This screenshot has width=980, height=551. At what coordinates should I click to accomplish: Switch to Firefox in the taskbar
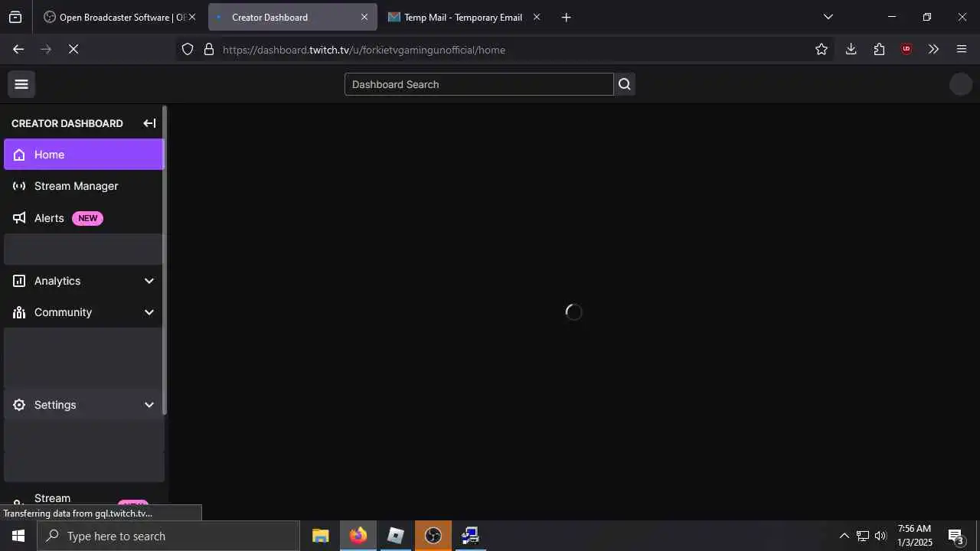(x=358, y=536)
